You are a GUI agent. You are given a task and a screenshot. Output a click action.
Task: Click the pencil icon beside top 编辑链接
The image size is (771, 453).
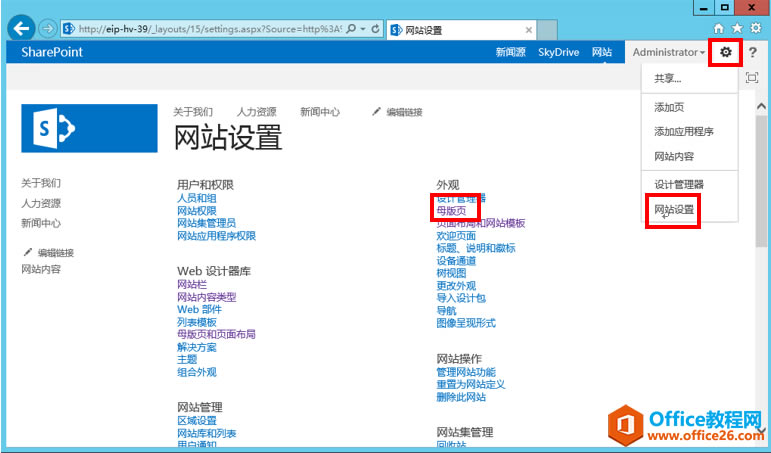[x=376, y=112]
